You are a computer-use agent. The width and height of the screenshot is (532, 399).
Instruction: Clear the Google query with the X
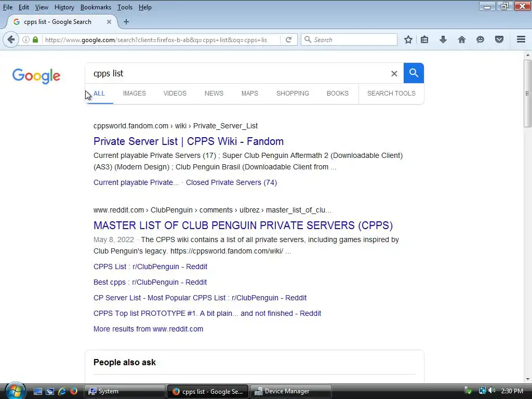(x=394, y=73)
